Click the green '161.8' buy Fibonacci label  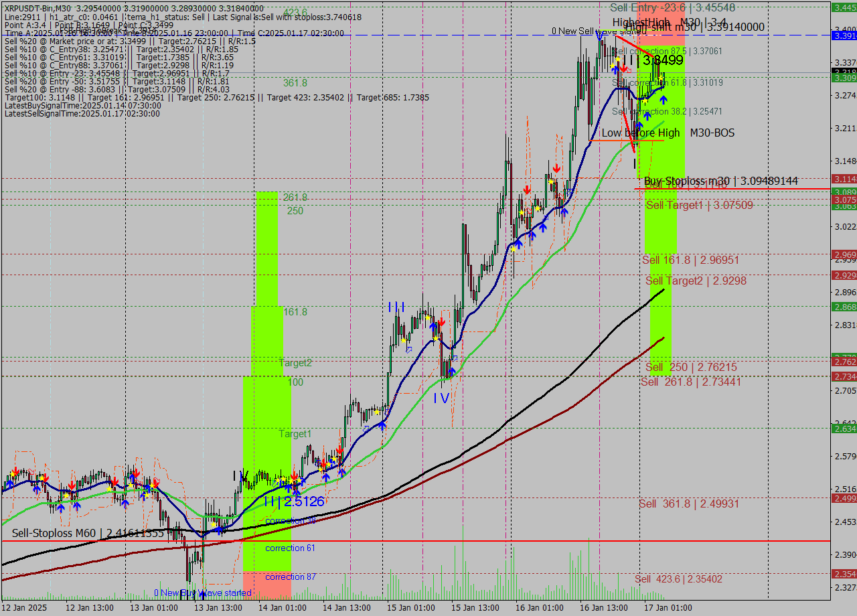coord(295,312)
